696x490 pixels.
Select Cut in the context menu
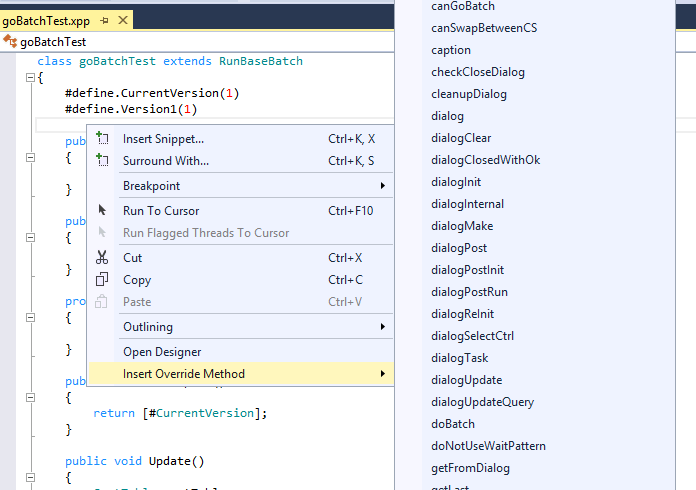[x=241, y=257]
